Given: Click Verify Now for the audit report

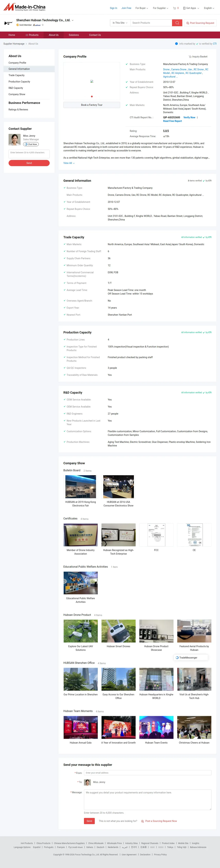Looking at the screenshot, I should [189, 118].
